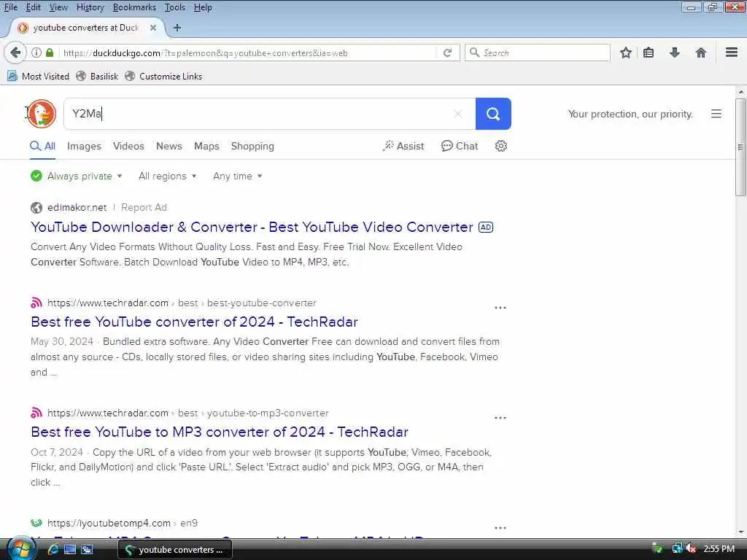Screen dimensions: 747x560
Task: Go back with the browser back arrow
Action: pos(15,52)
